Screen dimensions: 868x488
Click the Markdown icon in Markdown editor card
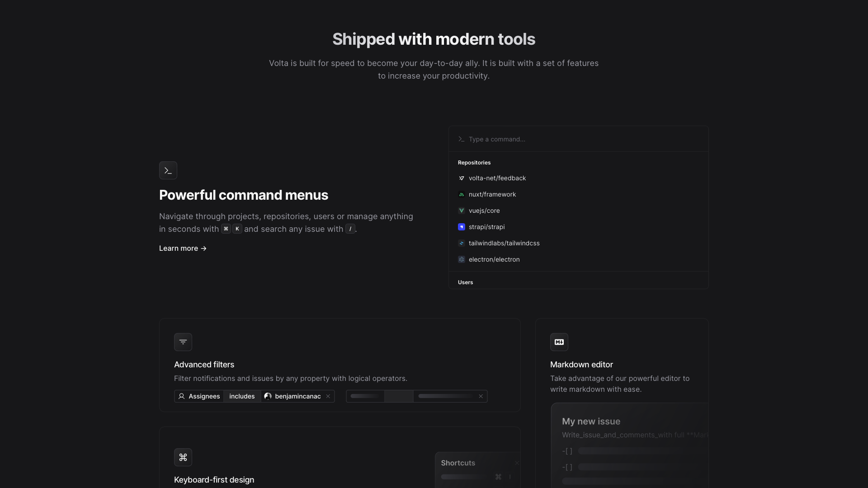tap(559, 342)
